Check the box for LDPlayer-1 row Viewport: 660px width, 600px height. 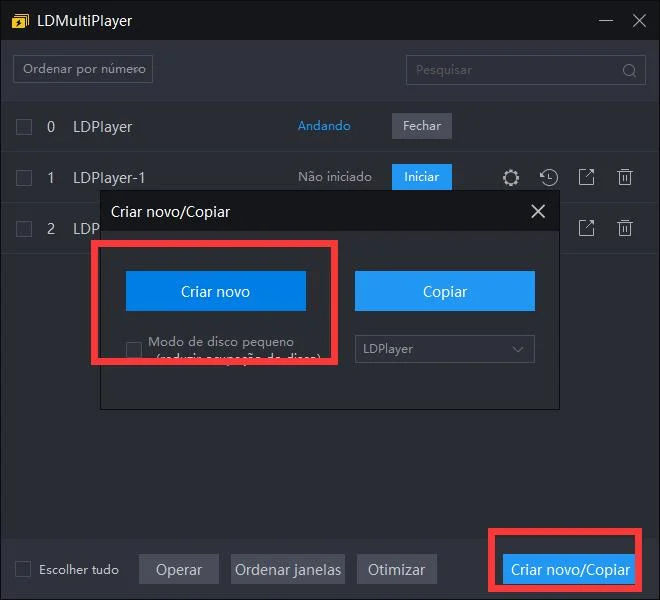pyautogui.click(x=24, y=178)
